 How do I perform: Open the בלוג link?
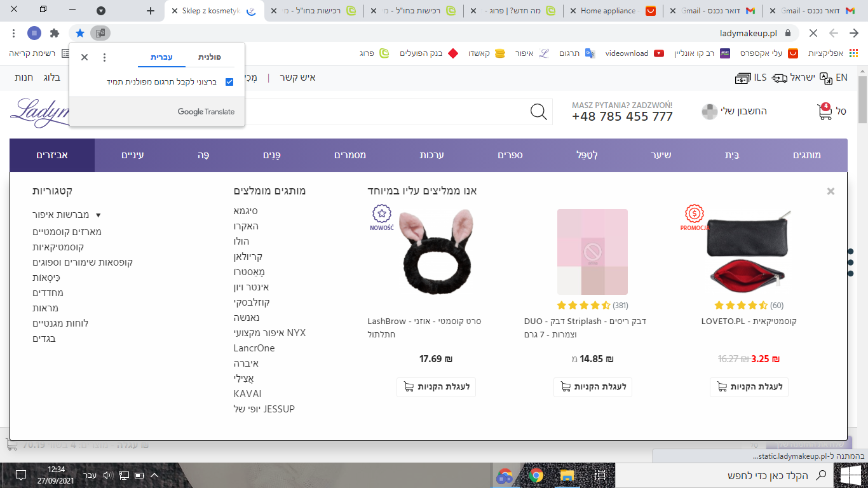[x=51, y=78]
